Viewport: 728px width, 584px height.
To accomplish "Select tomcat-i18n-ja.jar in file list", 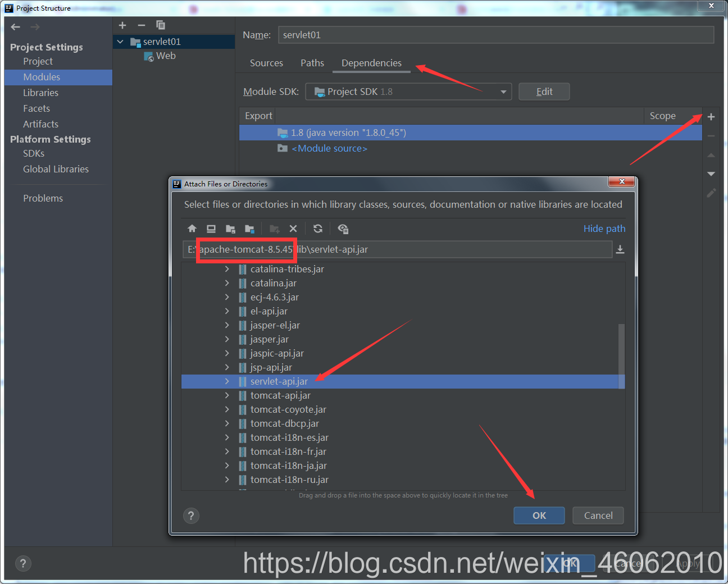I will [x=288, y=466].
